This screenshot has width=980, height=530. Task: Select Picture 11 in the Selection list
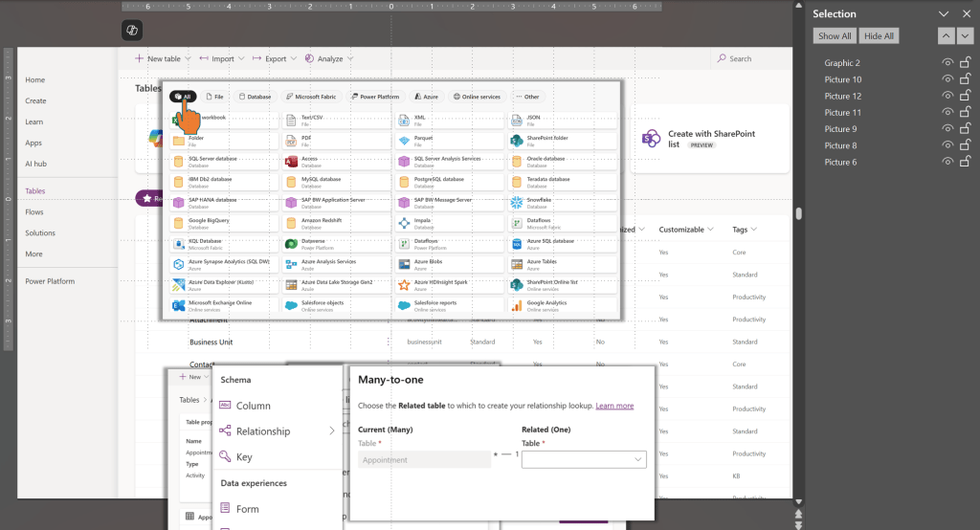click(842, 113)
